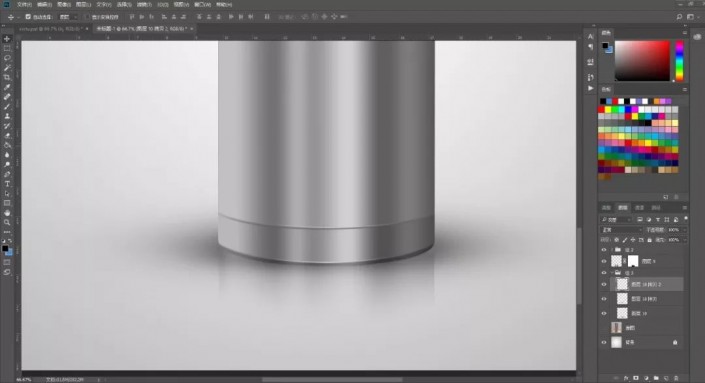Change screen mode from toolbar bottom
The width and height of the screenshot is (705, 383).
(x=7, y=272)
